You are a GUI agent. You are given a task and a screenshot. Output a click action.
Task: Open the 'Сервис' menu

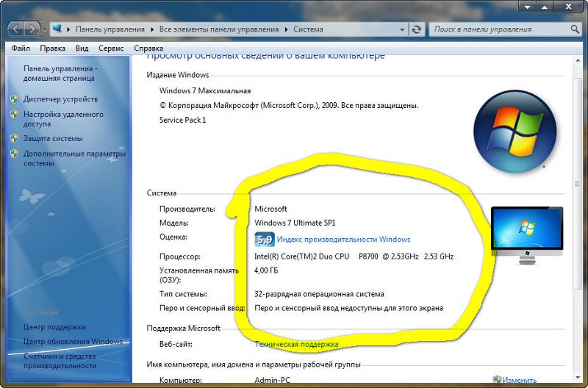tap(111, 48)
